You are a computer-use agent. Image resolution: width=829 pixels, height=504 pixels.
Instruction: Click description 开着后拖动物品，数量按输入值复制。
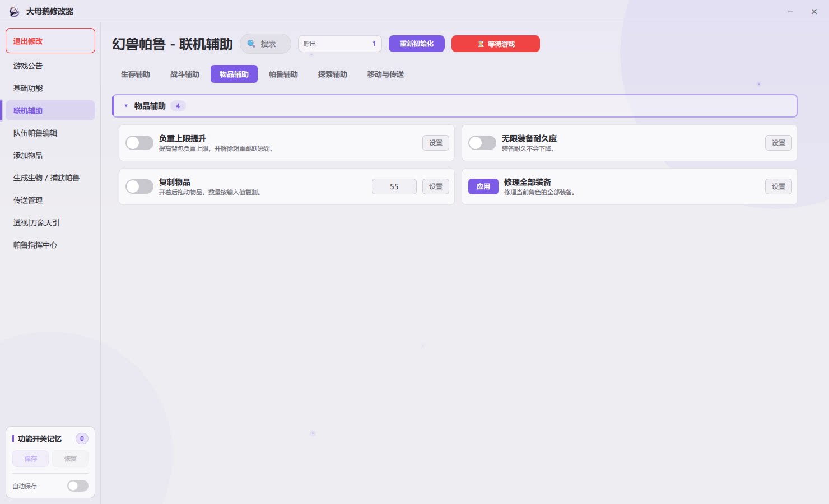[210, 192]
